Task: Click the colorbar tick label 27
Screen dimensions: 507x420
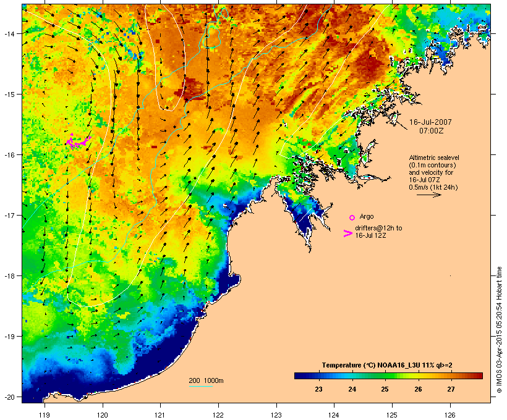Action: tap(451, 389)
